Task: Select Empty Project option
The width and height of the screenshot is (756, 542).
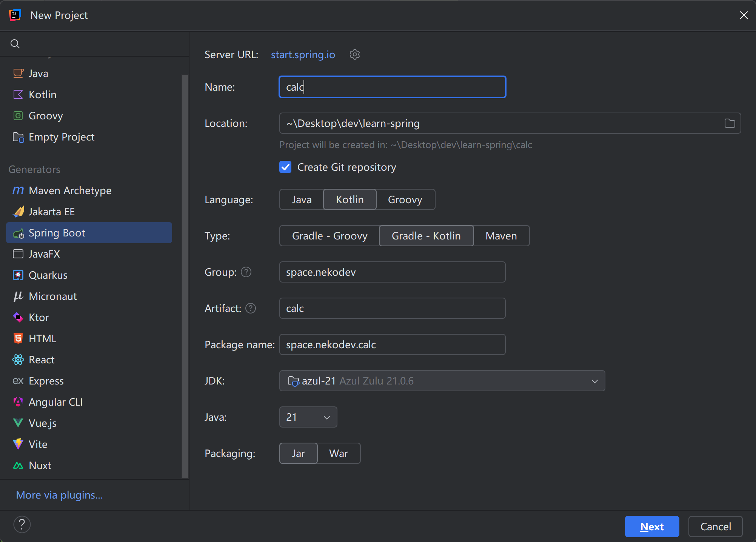Action: point(89,137)
